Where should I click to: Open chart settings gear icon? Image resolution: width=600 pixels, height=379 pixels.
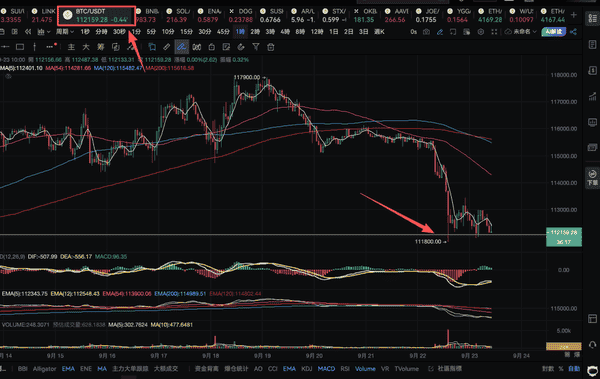click(x=481, y=32)
